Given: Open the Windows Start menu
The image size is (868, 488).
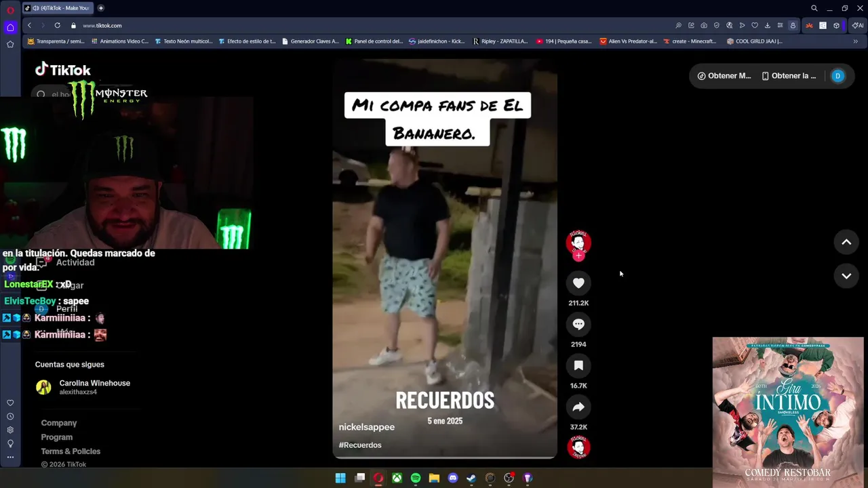Looking at the screenshot, I should tap(340, 478).
